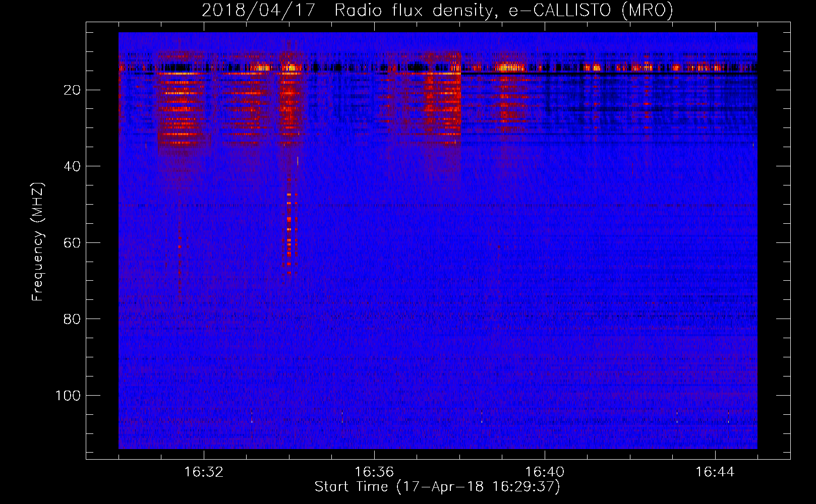The image size is (816, 504).
Task: Click the 80 frequency tick label
Action: tap(72, 319)
